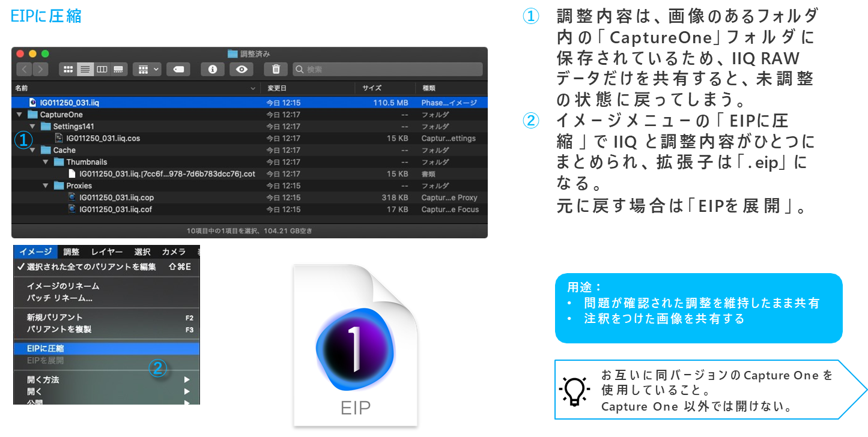The image size is (868, 437).
Task: Collapse the Cache folder disclosure triangle
Action: point(33,150)
